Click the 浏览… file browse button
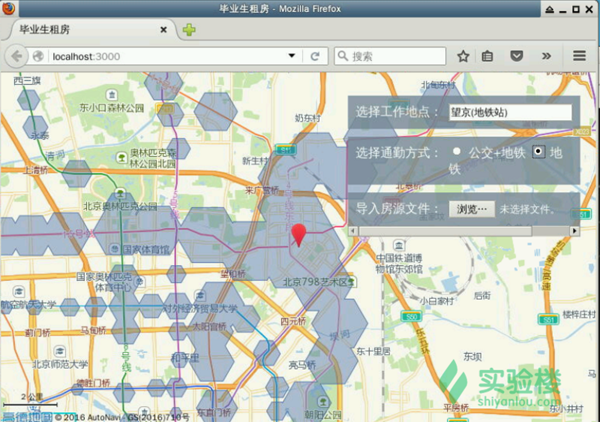The image size is (600, 422). (x=472, y=209)
